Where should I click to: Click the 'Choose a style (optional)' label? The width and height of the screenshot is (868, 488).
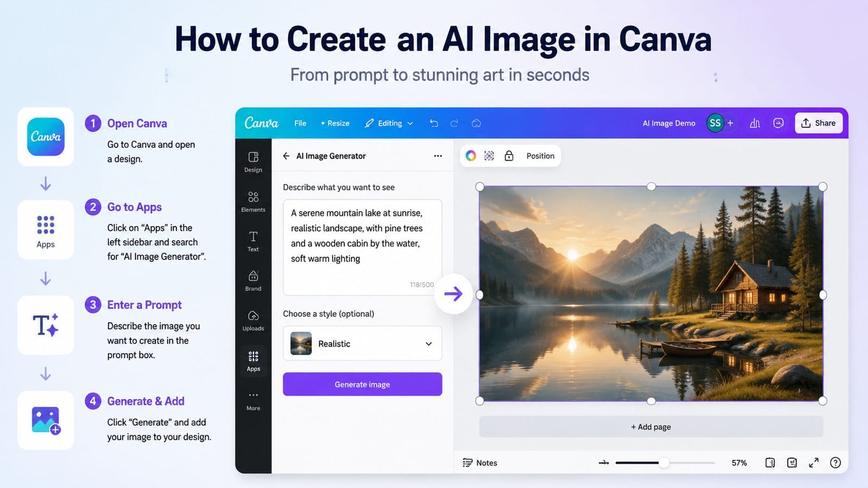click(x=328, y=313)
